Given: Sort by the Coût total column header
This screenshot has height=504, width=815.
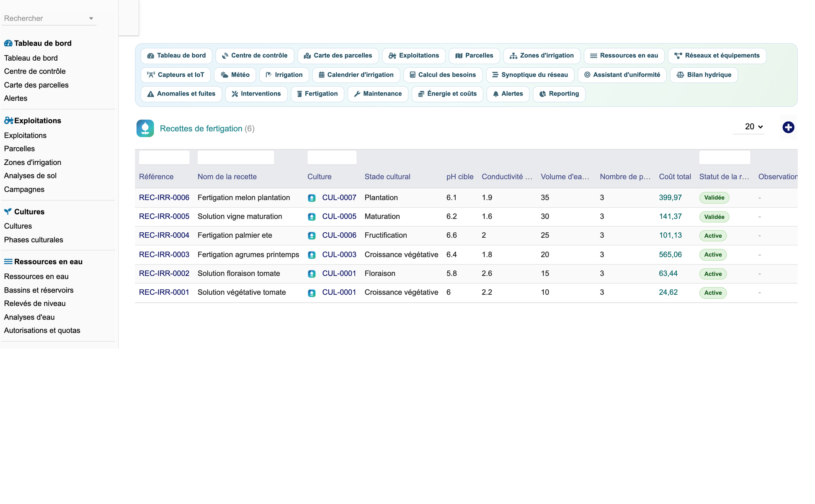Looking at the screenshot, I should 675,177.
